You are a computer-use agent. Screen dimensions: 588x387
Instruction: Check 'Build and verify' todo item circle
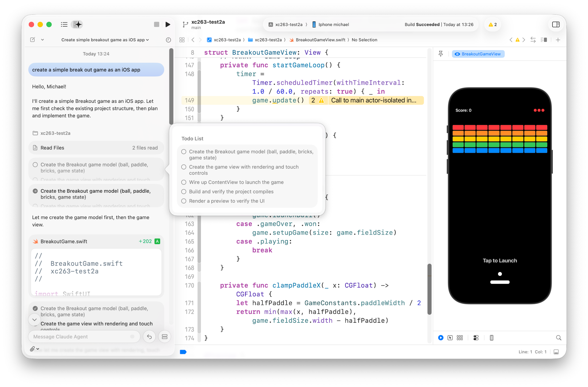click(184, 192)
